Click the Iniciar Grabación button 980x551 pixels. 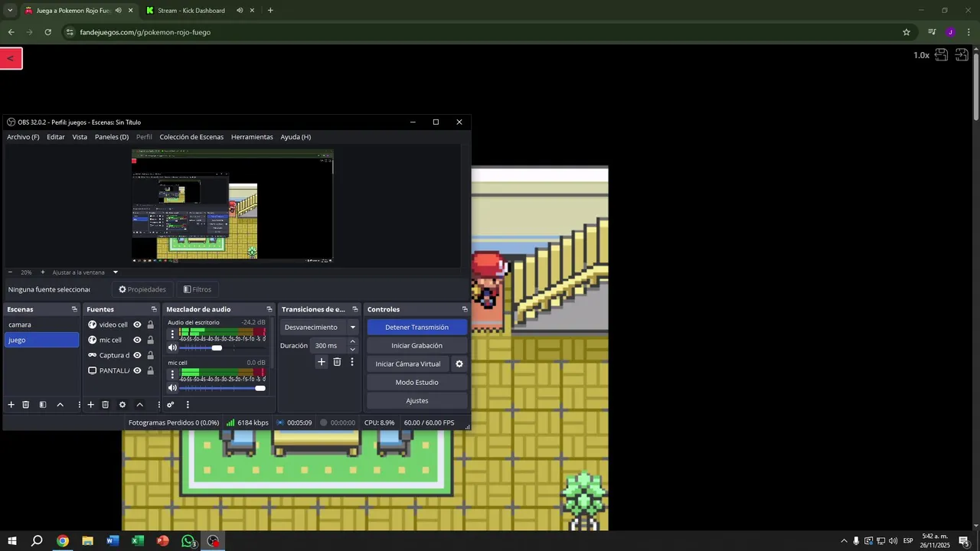[x=416, y=346]
